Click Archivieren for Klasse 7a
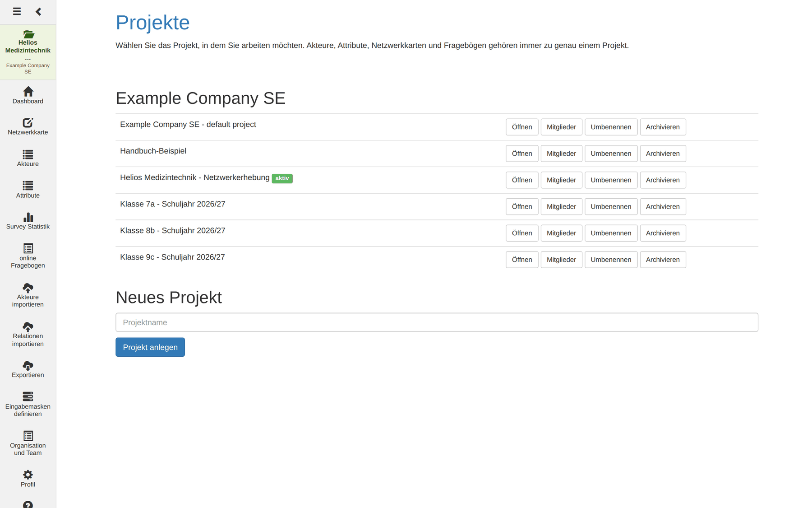 point(663,206)
